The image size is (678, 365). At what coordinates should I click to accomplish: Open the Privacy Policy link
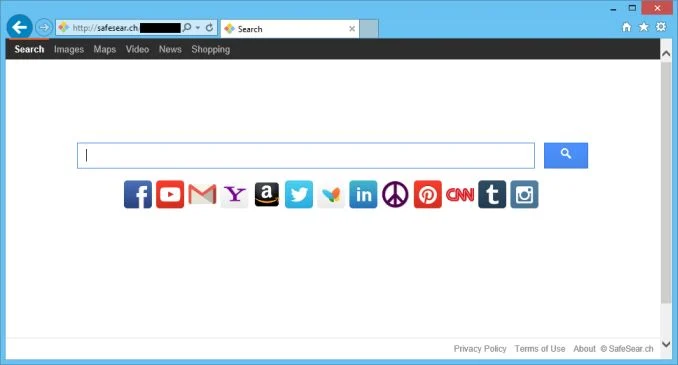(x=480, y=349)
